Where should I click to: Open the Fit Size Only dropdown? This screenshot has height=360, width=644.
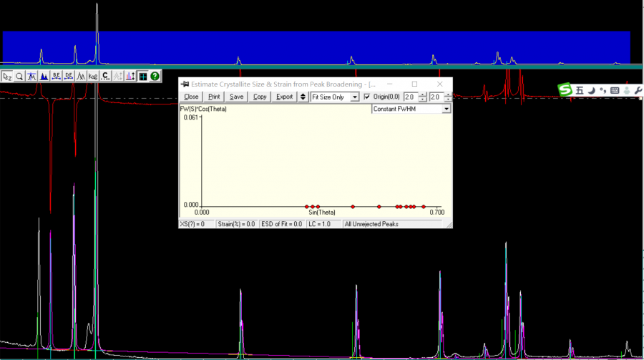point(334,97)
